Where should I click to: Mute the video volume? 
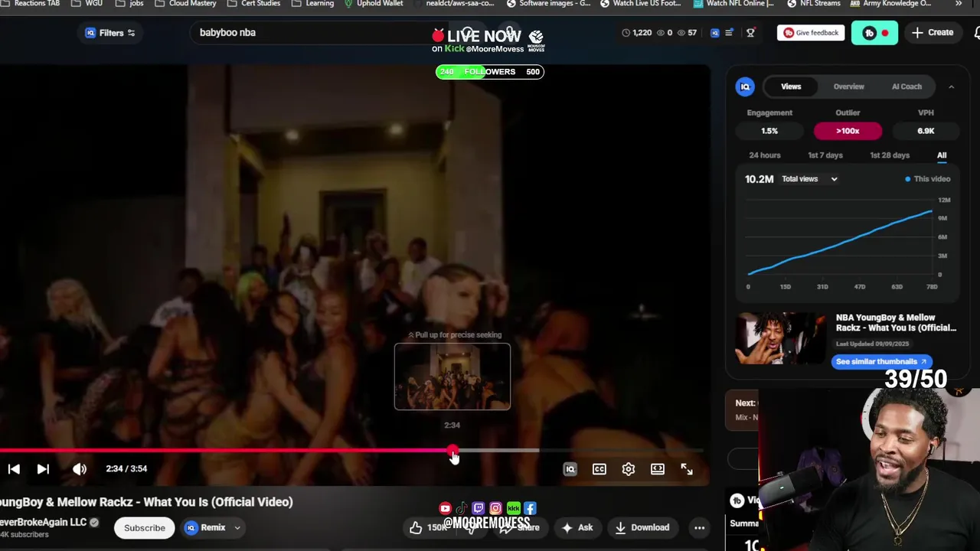(80, 469)
